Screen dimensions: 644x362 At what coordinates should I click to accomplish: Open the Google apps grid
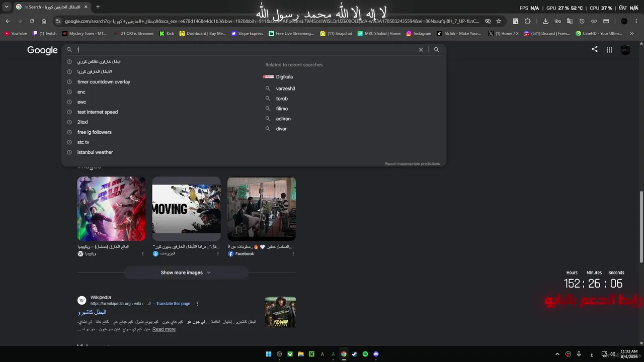click(609, 50)
